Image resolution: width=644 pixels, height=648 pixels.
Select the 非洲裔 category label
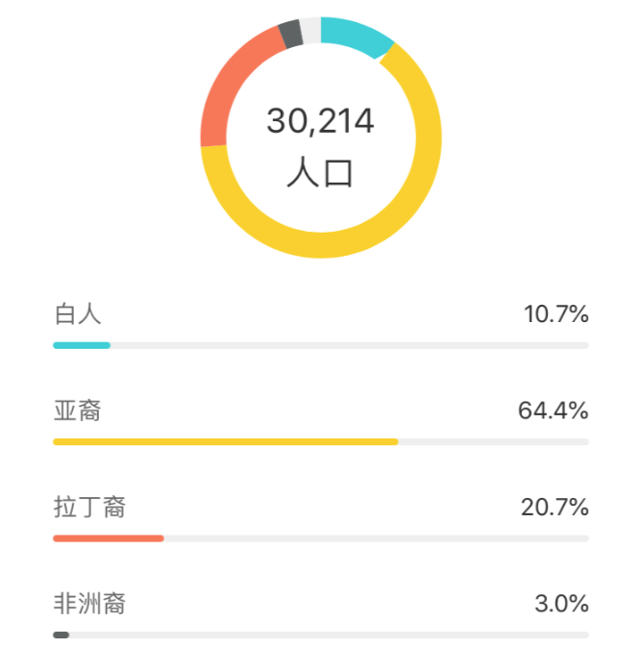89,604
